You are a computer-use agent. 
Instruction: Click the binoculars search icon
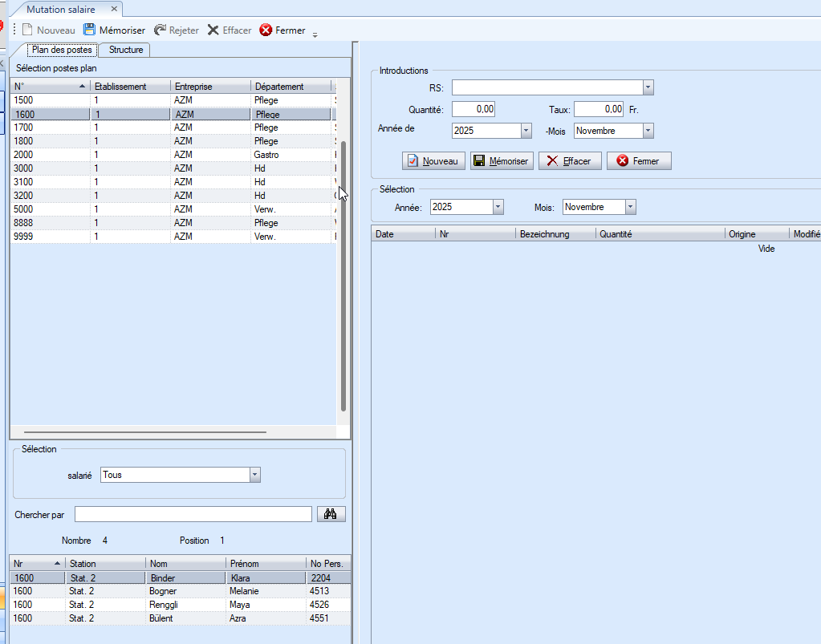(329, 514)
